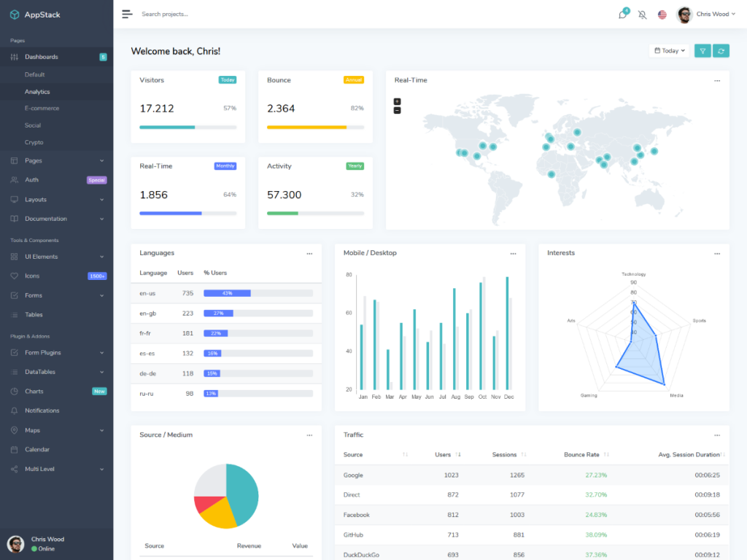The height and width of the screenshot is (560, 747).
Task: Expand the Forms sidebar section
Action: point(57,296)
